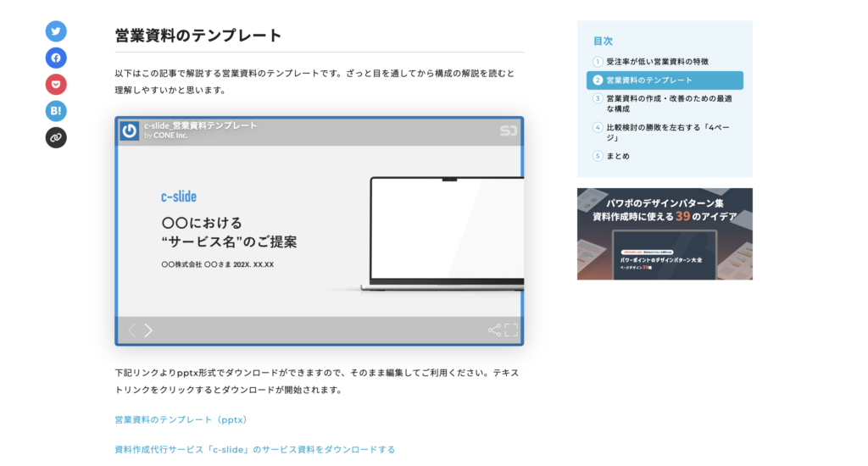Image resolution: width=868 pixels, height=466 pixels.
Task: Click the 〇〇株式会社 〇〇さま date line on slide
Action: point(218,264)
